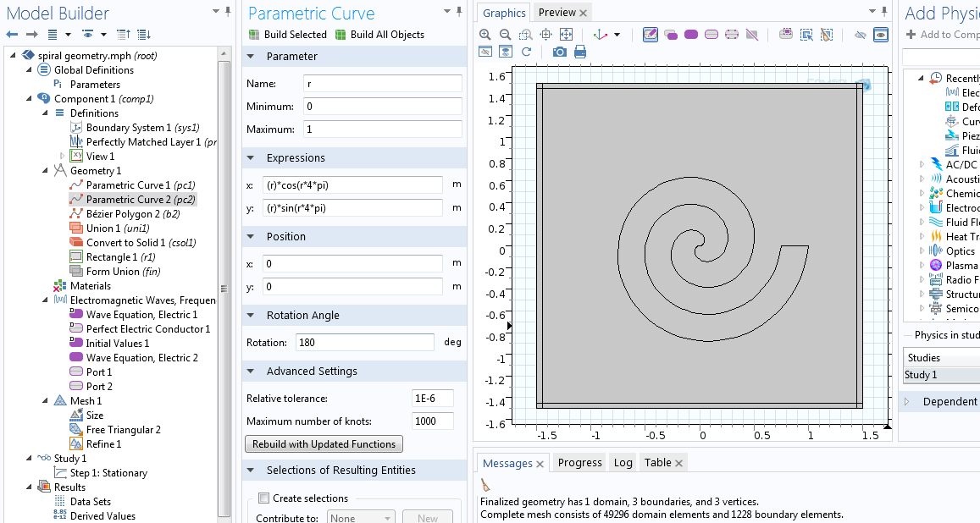Click Rebuild with Updated Functions button

point(324,444)
